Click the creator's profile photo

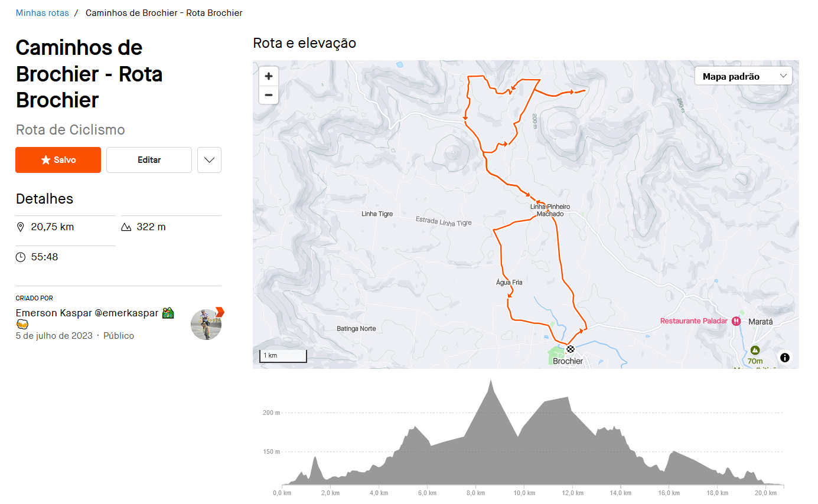[x=206, y=324]
